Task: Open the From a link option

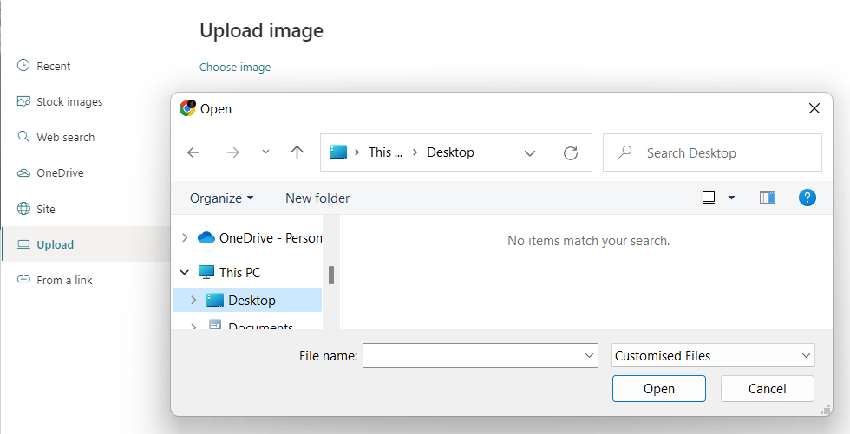Action: [64, 280]
